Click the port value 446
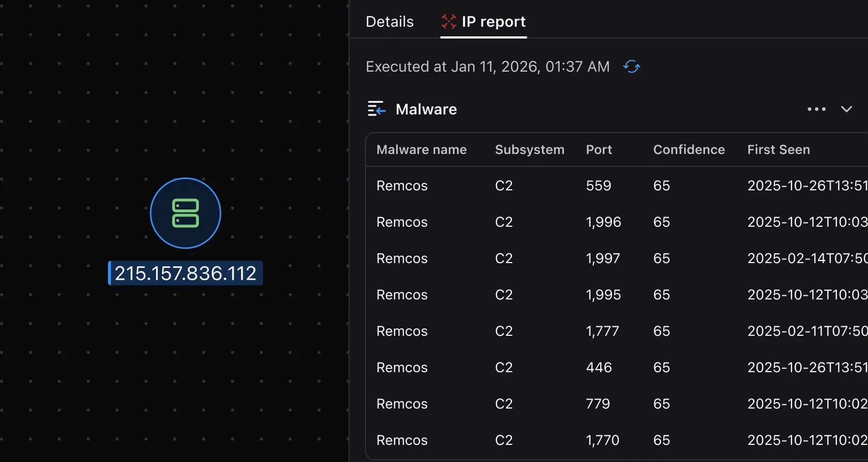868x462 pixels. coord(599,367)
